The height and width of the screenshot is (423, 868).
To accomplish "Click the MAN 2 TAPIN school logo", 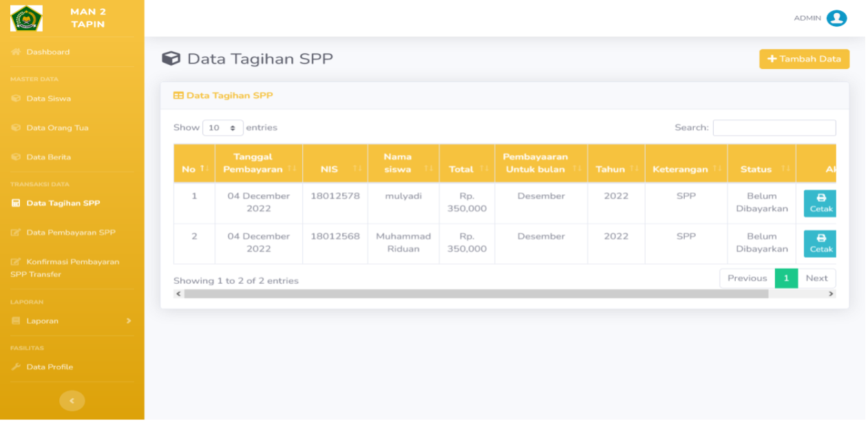I will click(26, 18).
